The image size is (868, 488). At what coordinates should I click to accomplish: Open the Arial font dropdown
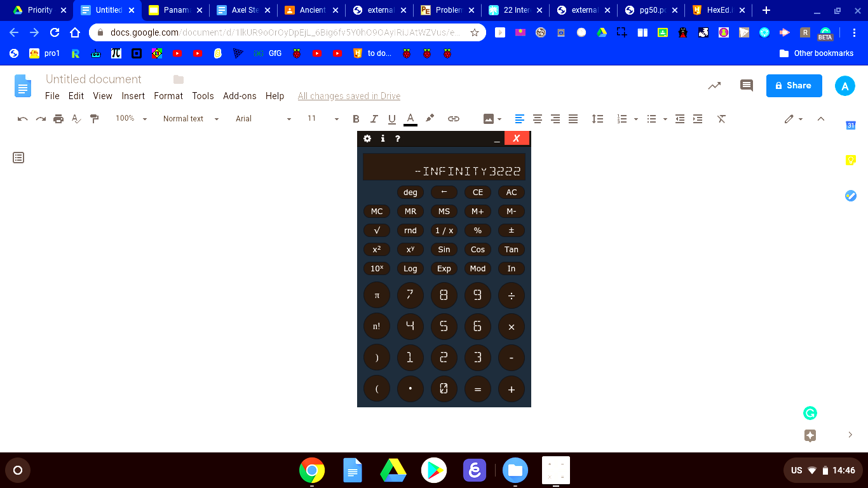coord(263,119)
